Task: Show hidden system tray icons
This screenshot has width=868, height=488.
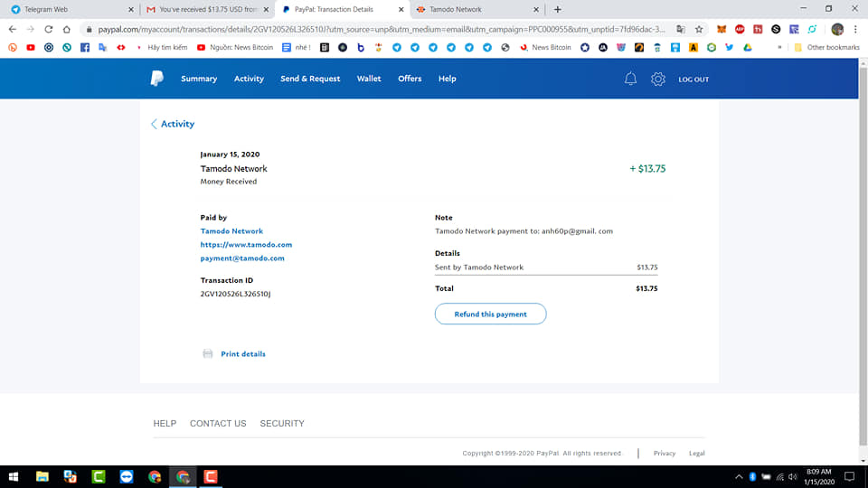Action: [x=739, y=477]
